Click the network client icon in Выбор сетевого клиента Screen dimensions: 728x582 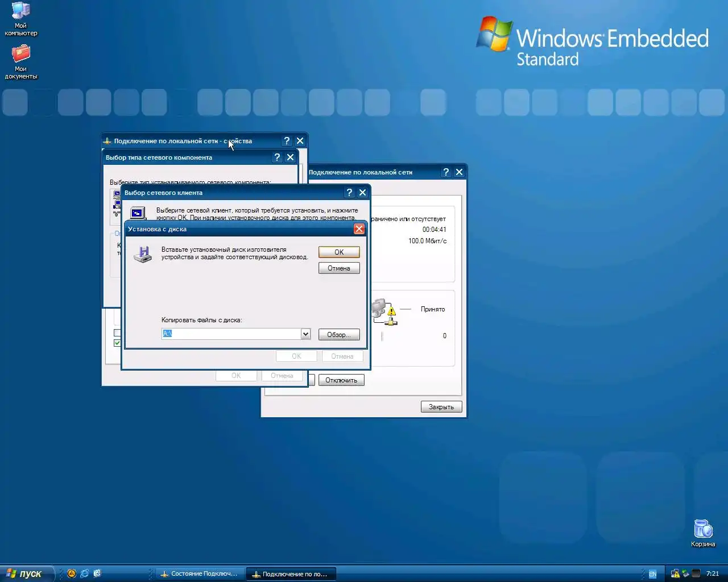pos(138,213)
